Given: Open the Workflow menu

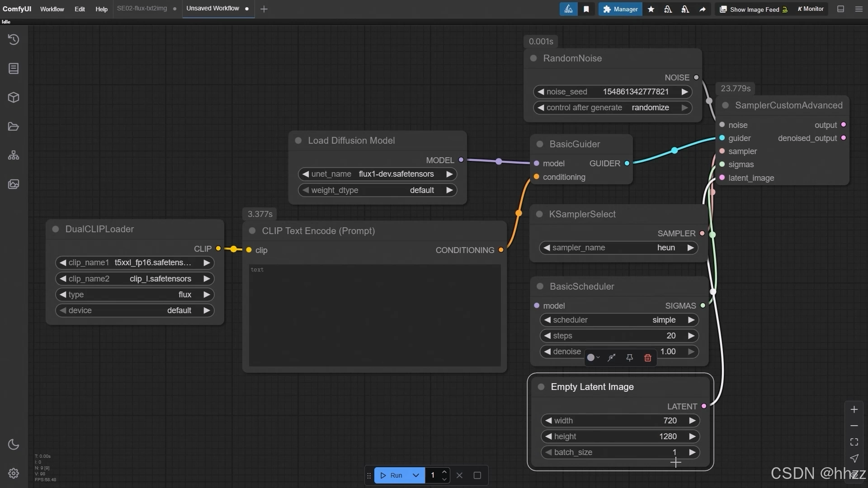Looking at the screenshot, I should click(x=52, y=9).
